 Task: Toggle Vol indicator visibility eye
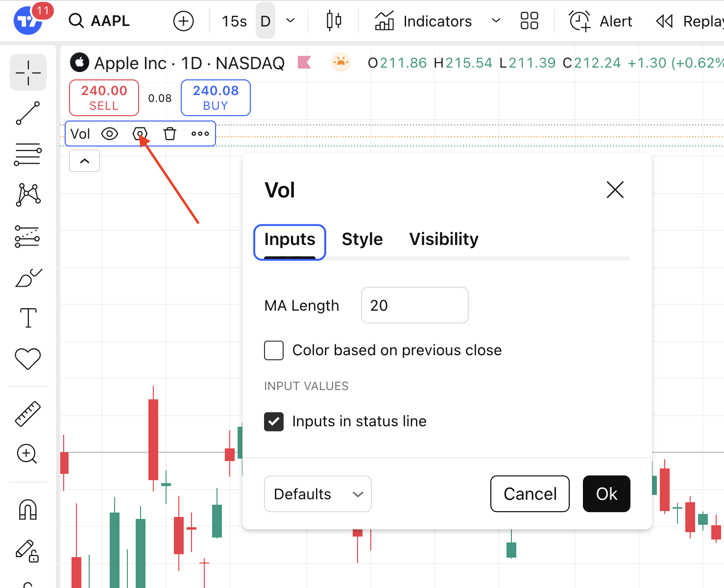click(x=110, y=134)
